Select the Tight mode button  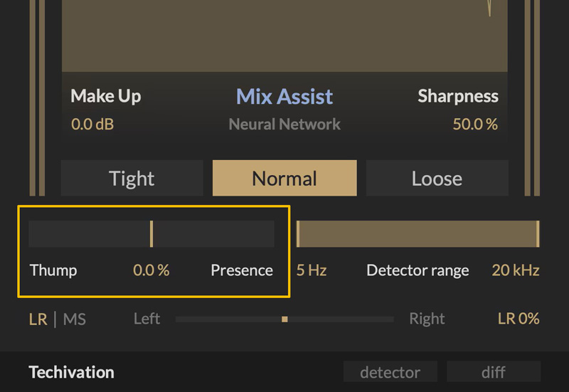pos(132,178)
